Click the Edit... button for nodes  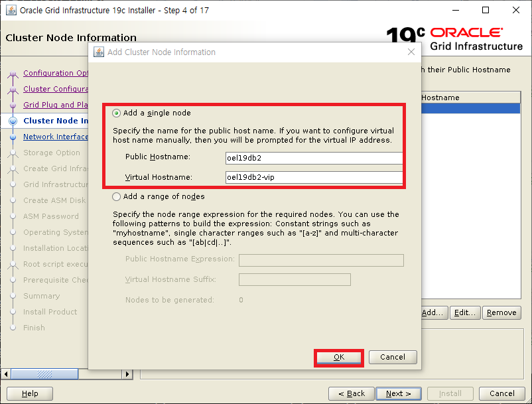pos(465,312)
